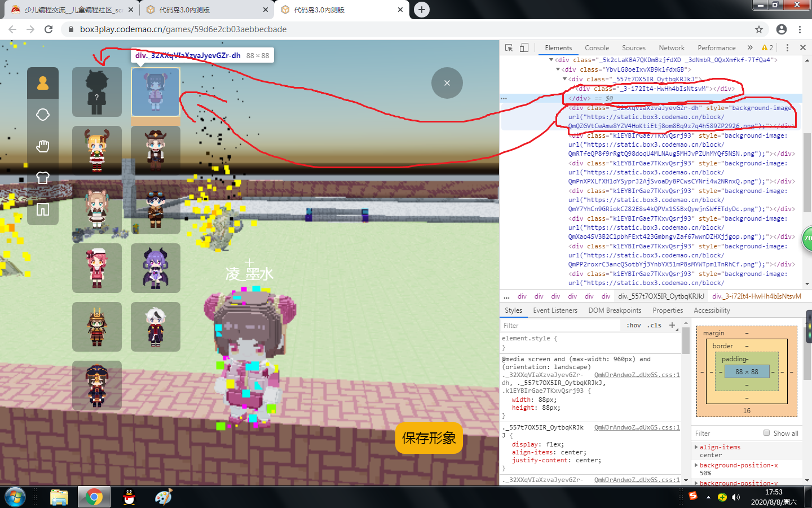Select the unknown silhouette character thumbnail
Viewport: 812px width, 508px height.
pos(97,92)
